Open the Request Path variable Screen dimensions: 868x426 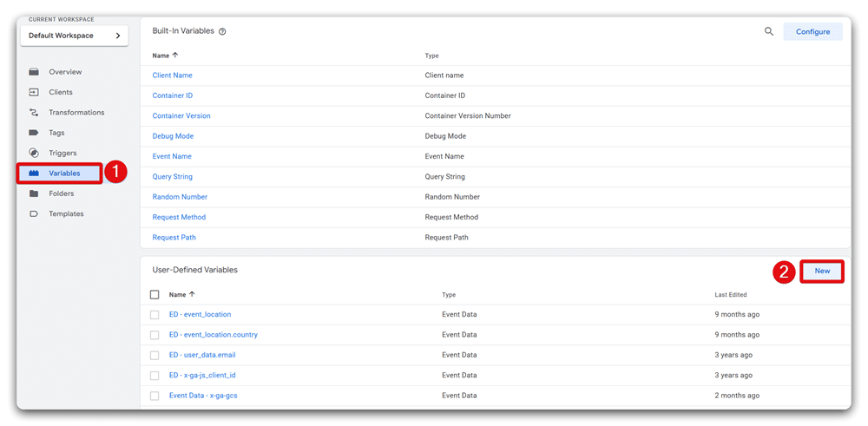click(174, 238)
